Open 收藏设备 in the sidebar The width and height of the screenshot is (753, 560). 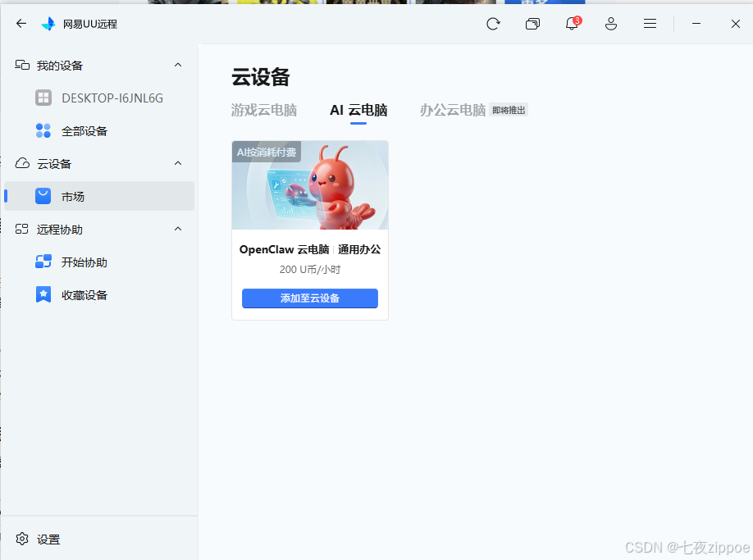(x=99, y=294)
